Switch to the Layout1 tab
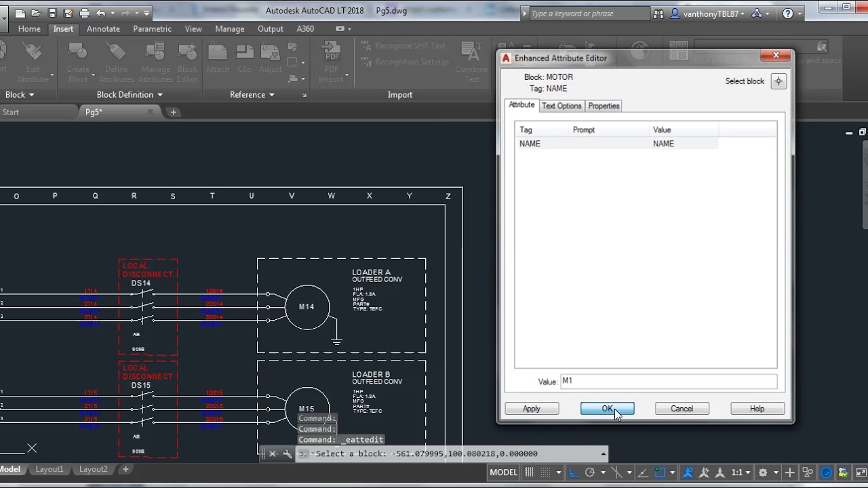The height and width of the screenshot is (488, 868). point(49,469)
